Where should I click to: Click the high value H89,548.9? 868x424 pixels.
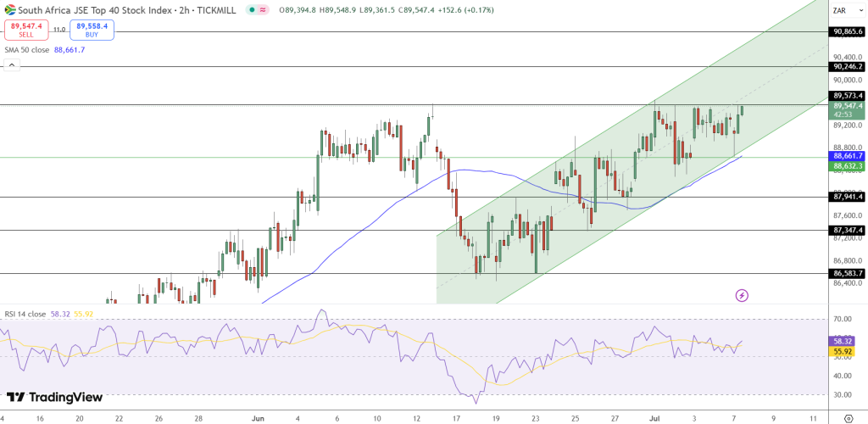click(x=339, y=10)
